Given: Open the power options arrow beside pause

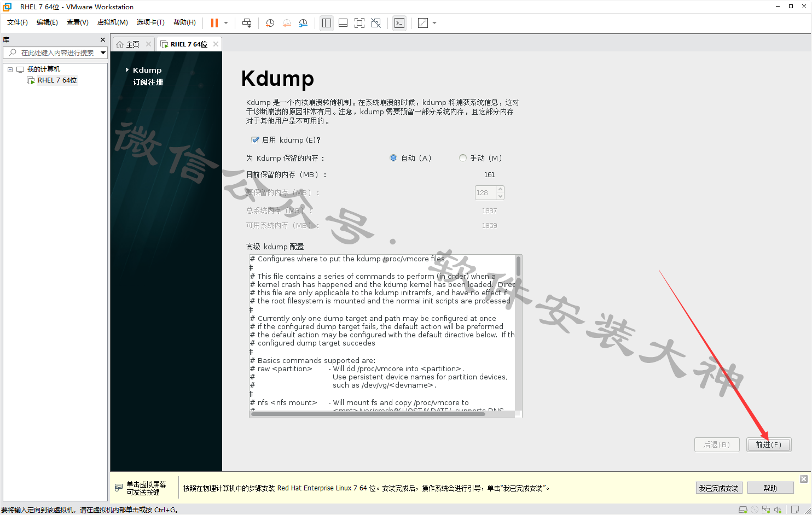Looking at the screenshot, I should click(x=226, y=23).
